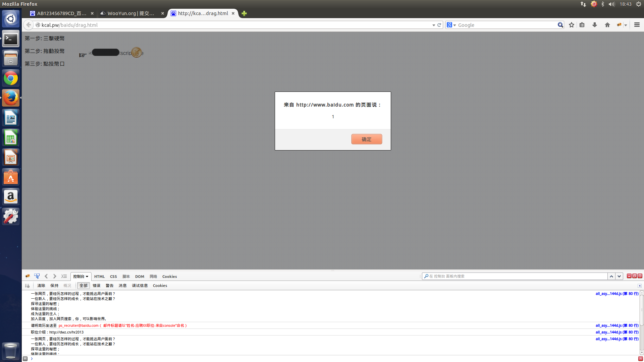The height and width of the screenshot is (362, 644).
Task: Click the browser back arrow button
Action: point(29,25)
